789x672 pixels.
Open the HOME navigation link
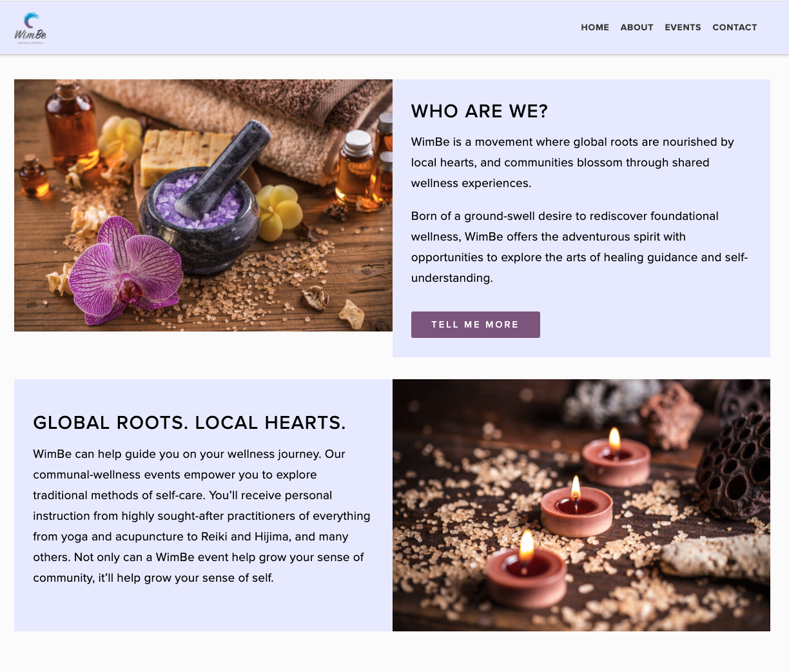point(595,27)
